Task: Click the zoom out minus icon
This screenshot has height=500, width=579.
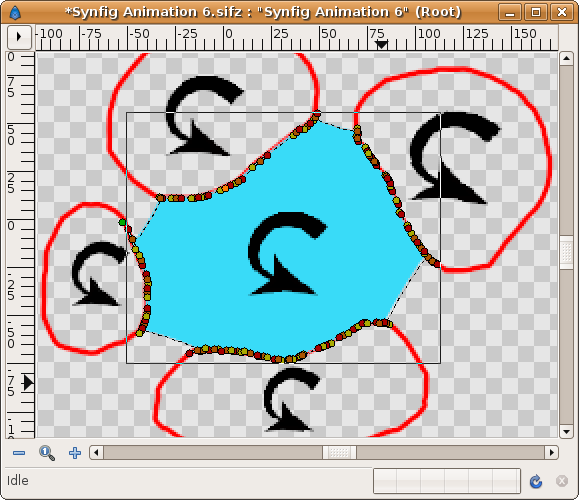Action: coord(19,453)
